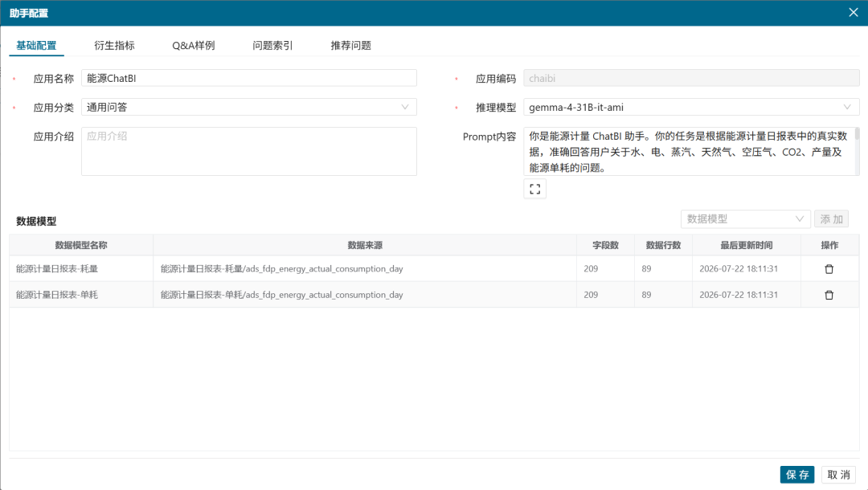868x490 pixels.
Task: Click the 最后更新时间 column header
Action: 746,245
